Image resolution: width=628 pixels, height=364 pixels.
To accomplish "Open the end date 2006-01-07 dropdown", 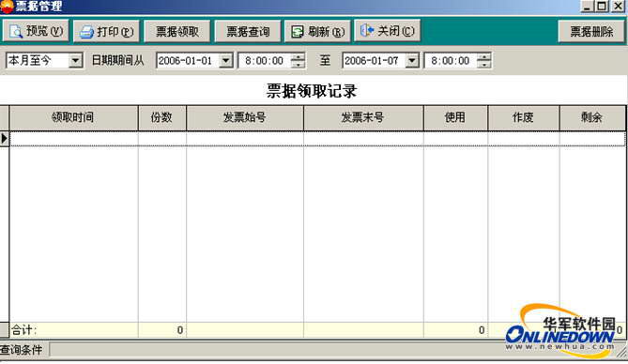I will 412,61.
